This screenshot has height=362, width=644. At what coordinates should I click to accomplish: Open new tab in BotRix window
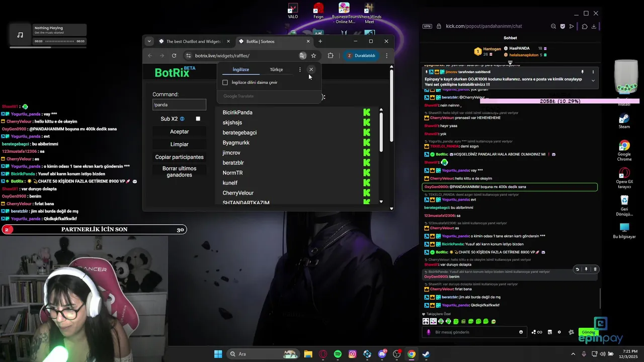tap(320, 41)
